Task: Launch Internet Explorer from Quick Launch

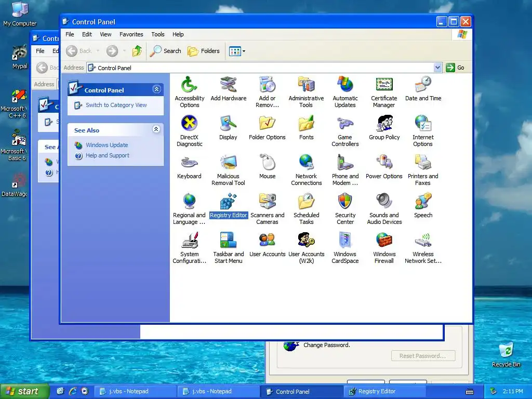Action: click(72, 391)
